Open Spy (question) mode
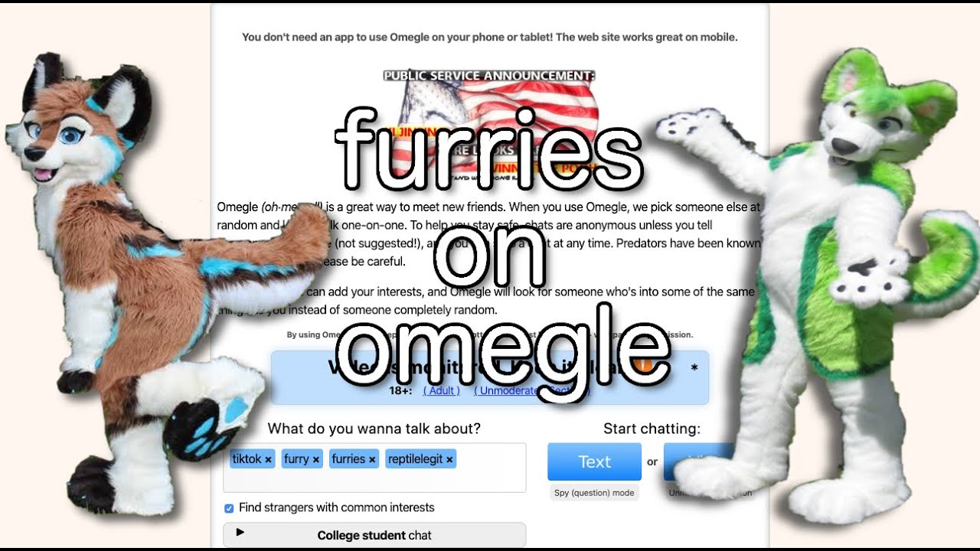The height and width of the screenshot is (551, 980). 594,493
